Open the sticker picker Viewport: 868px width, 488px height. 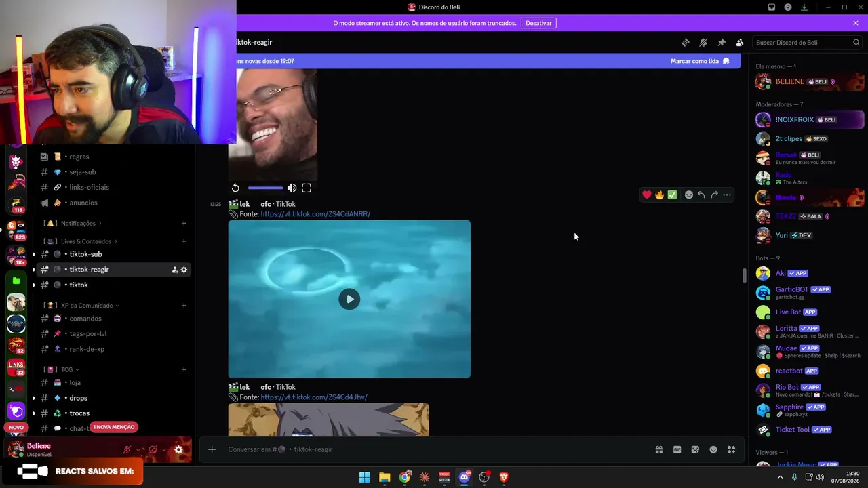[x=695, y=449]
